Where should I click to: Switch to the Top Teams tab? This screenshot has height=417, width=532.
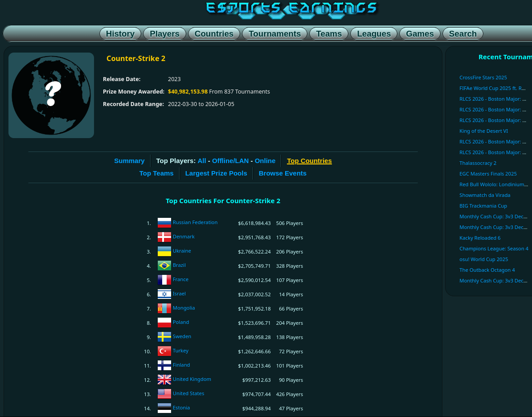156,173
